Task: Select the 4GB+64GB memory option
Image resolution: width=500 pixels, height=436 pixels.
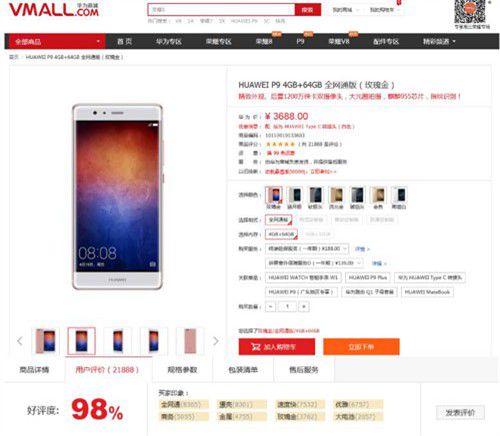Action: point(281,234)
